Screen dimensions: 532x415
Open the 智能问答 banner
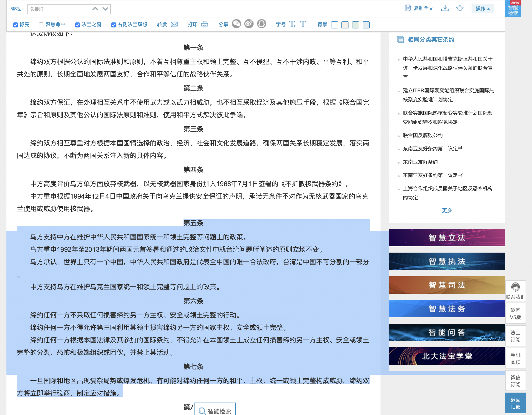[x=447, y=332]
